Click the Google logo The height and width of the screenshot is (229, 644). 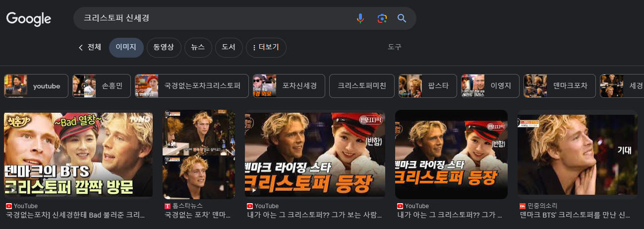click(29, 19)
